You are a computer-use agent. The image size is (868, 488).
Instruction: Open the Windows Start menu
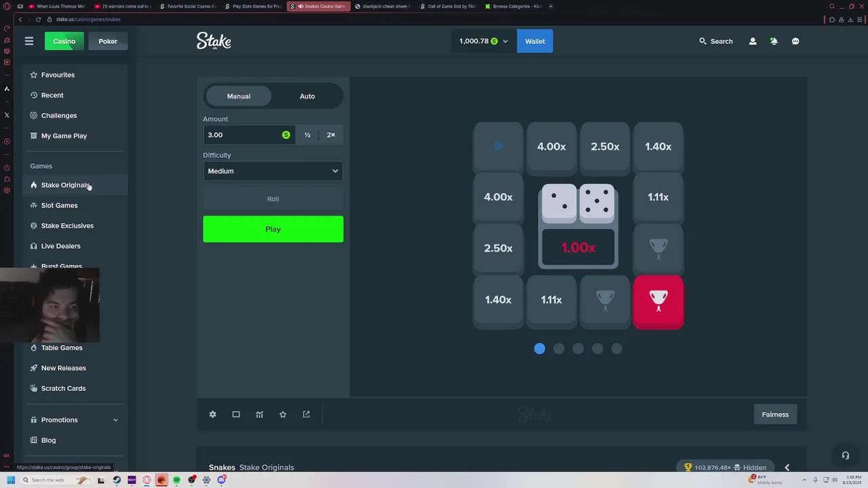click(11, 480)
